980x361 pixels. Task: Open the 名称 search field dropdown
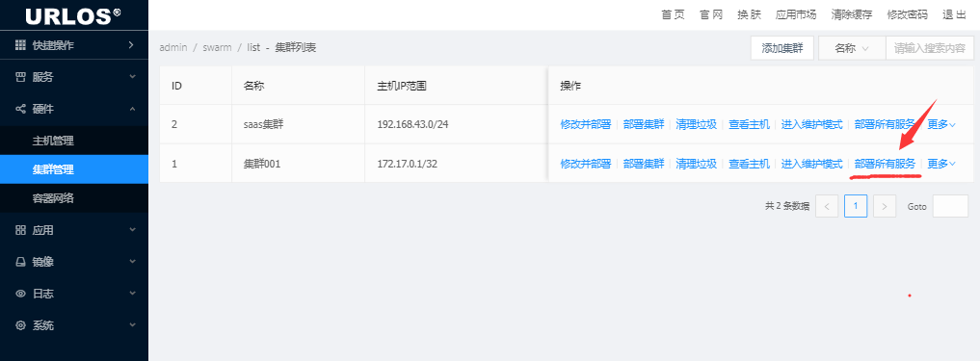tap(852, 48)
